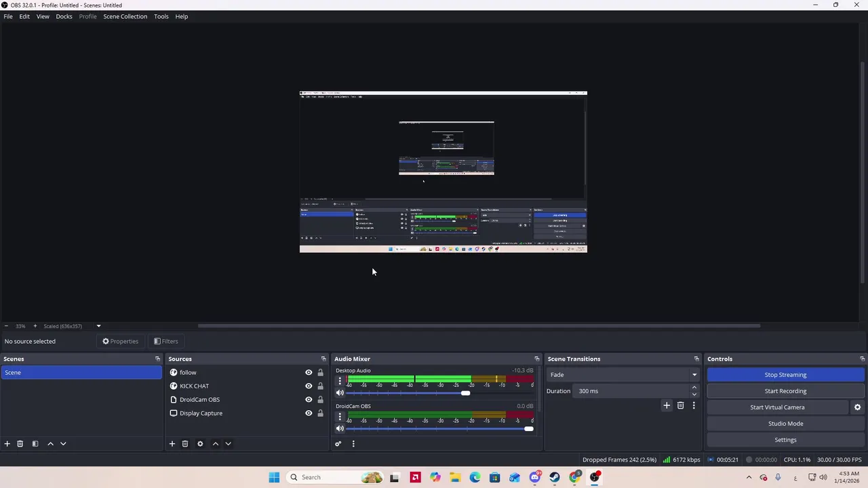Viewport: 868px width, 488px height.
Task: Open virtual camera configuration gear icon
Action: tap(857, 407)
